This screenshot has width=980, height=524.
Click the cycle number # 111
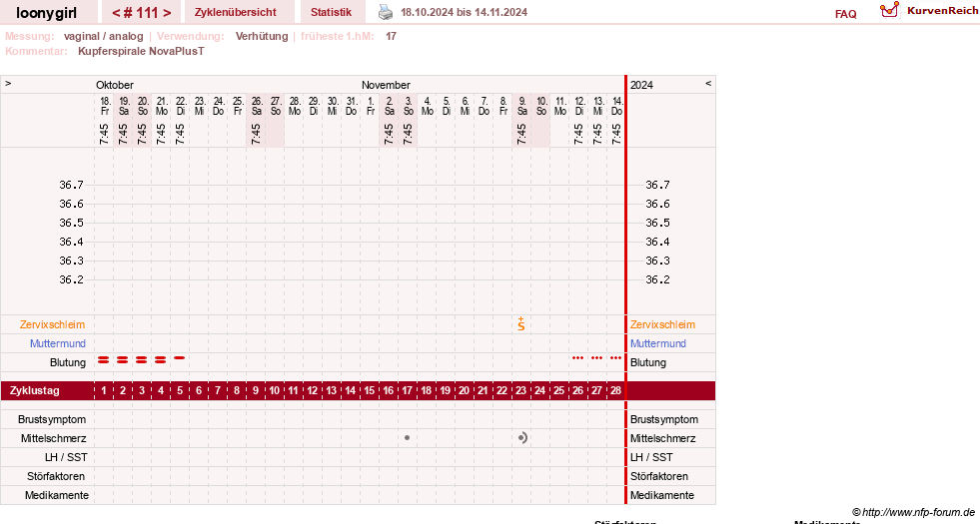(141, 13)
